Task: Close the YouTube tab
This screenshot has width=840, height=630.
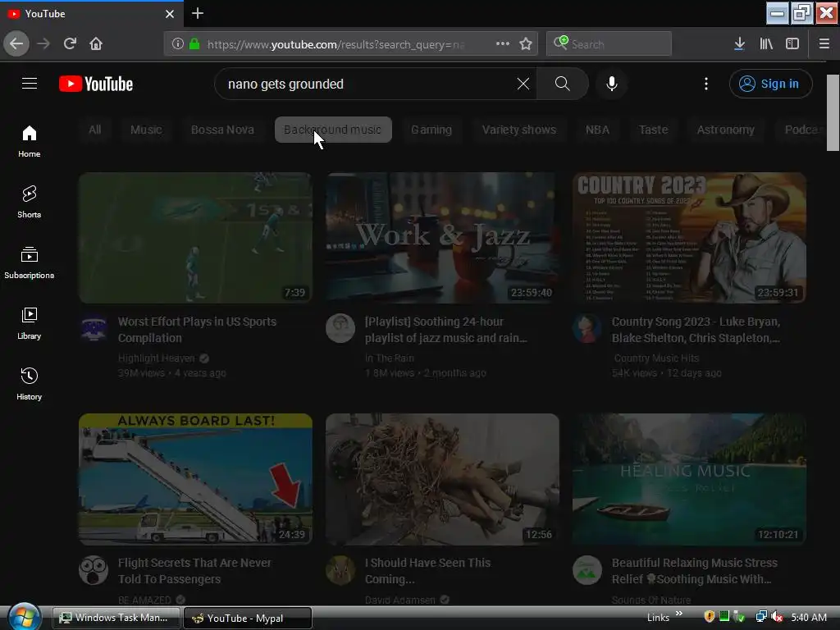Action: tap(170, 14)
